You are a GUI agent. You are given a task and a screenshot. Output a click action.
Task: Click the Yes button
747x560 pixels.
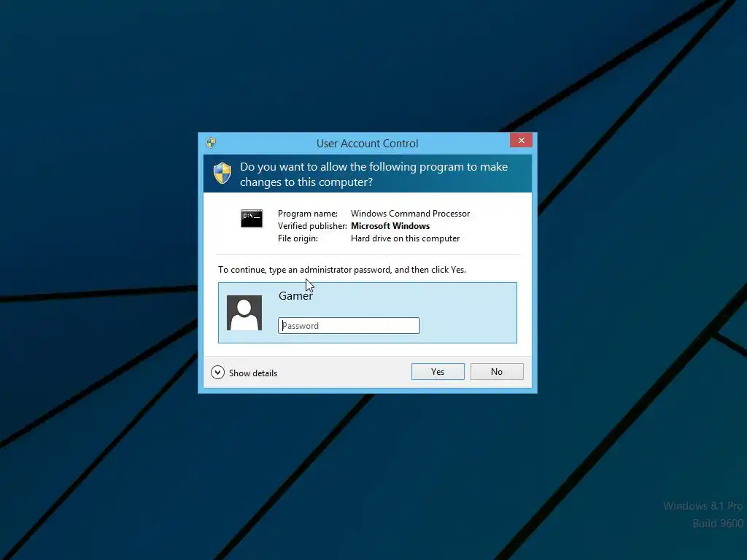tap(438, 371)
